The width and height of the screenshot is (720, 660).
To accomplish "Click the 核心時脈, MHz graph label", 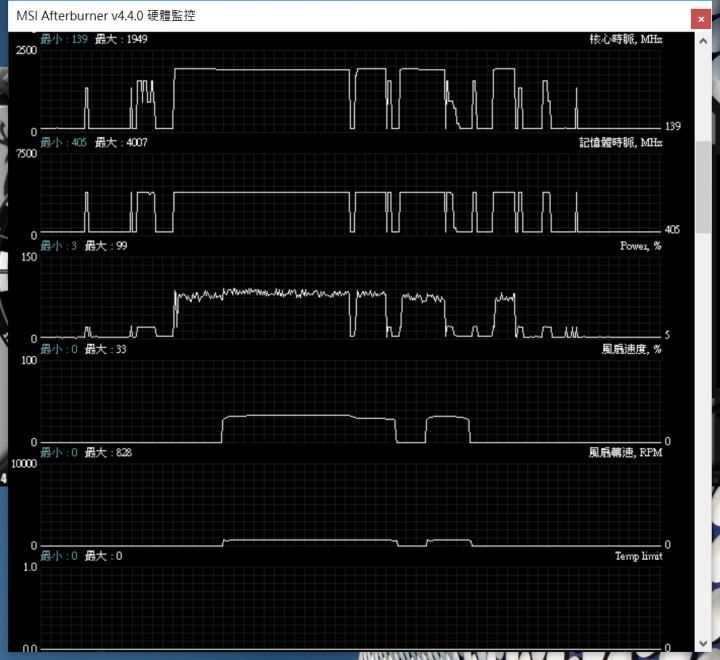I will coord(625,39).
